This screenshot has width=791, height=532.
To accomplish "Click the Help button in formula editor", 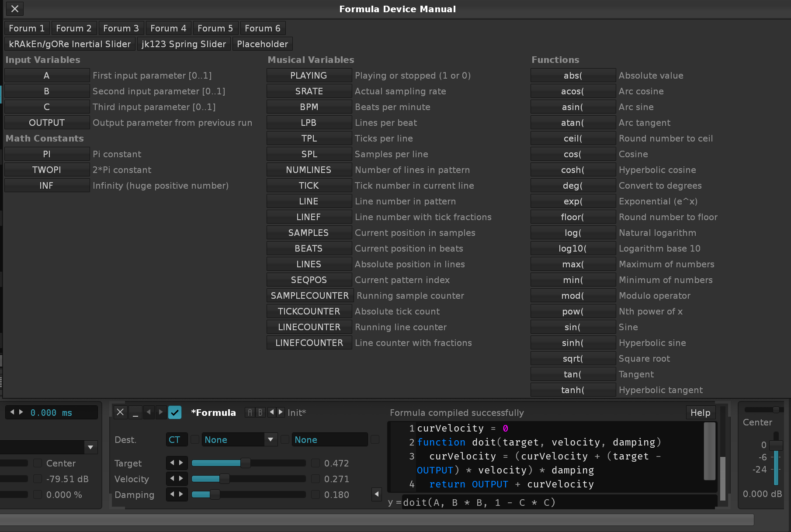I will pos(700,413).
